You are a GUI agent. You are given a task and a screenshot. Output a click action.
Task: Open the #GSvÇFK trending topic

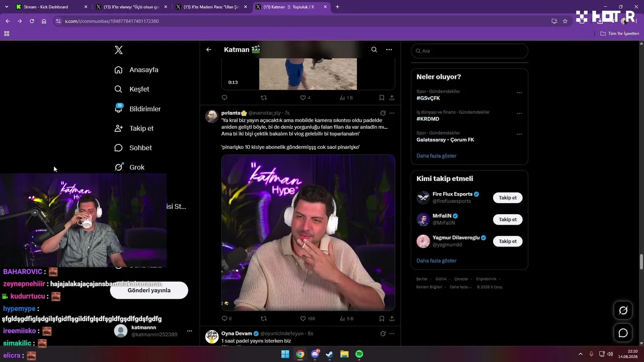click(x=428, y=98)
